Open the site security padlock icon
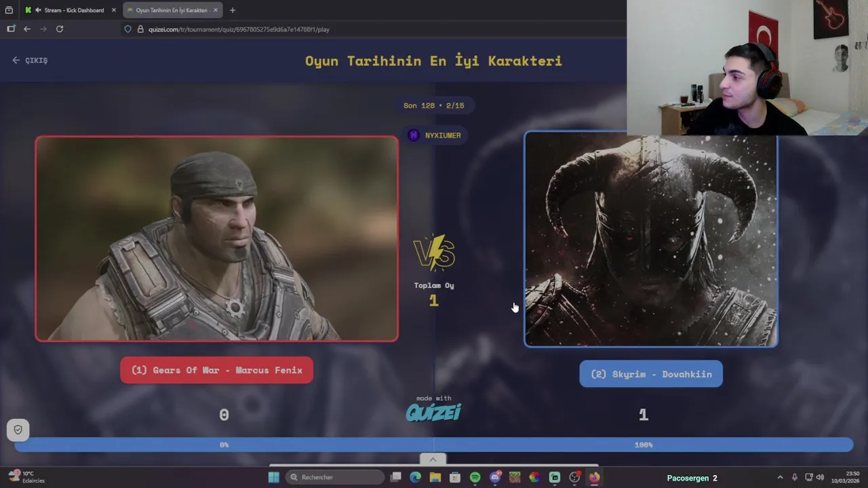Image resolution: width=868 pixels, height=488 pixels. click(140, 29)
